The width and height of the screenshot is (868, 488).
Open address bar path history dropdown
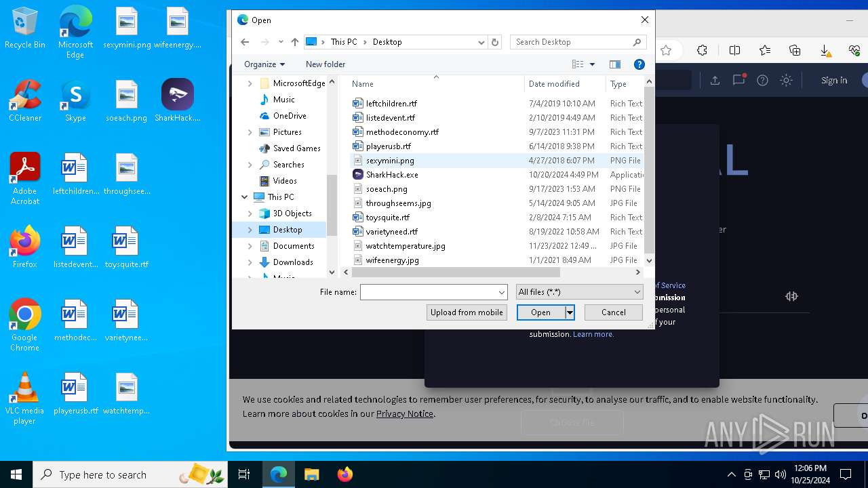click(481, 42)
